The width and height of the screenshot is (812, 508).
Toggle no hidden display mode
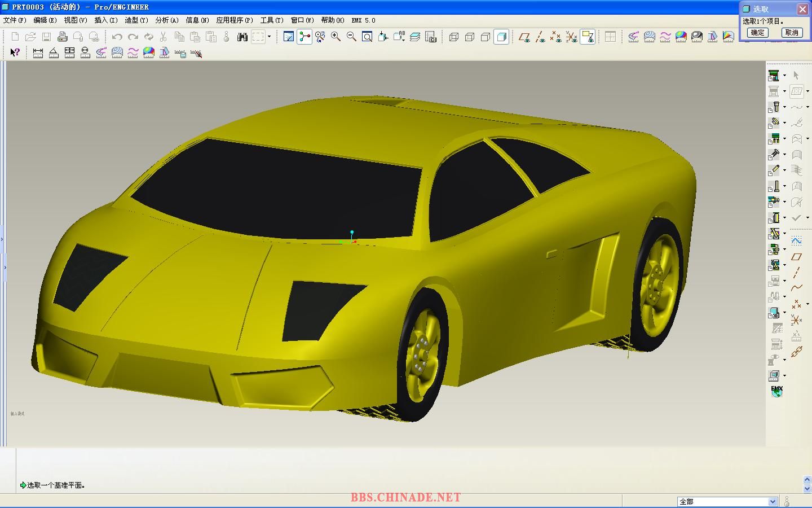[486, 37]
